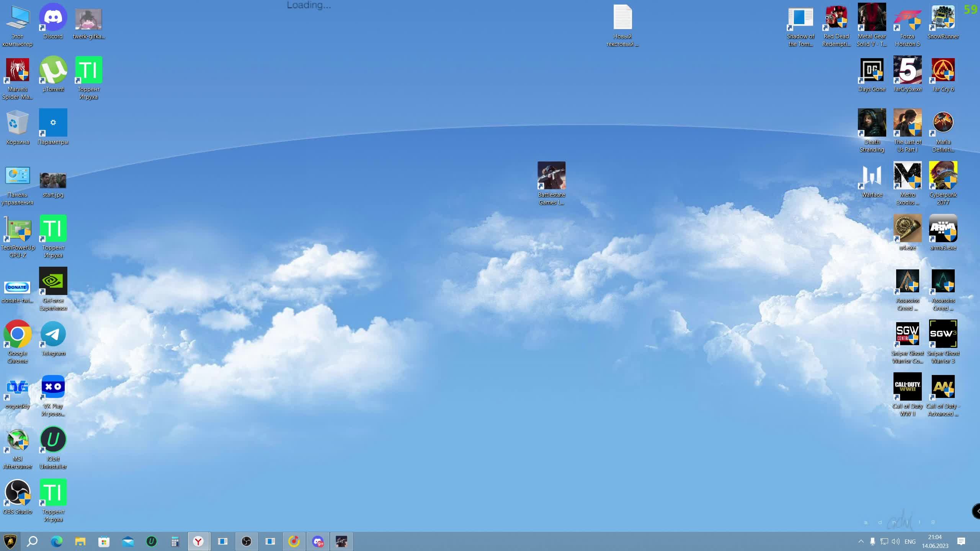Screen dimensions: 980x551
Task: Open Telegram desktop icon
Action: click(53, 334)
